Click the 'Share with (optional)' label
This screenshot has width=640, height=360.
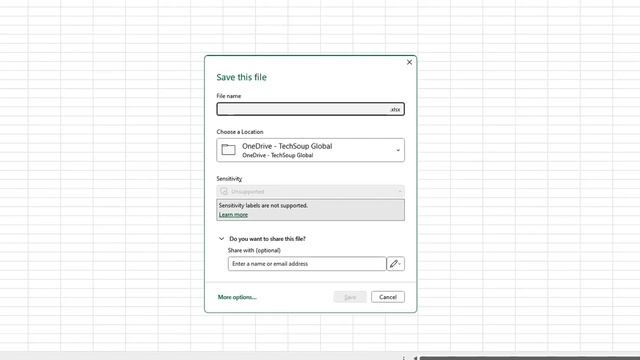[x=254, y=250]
